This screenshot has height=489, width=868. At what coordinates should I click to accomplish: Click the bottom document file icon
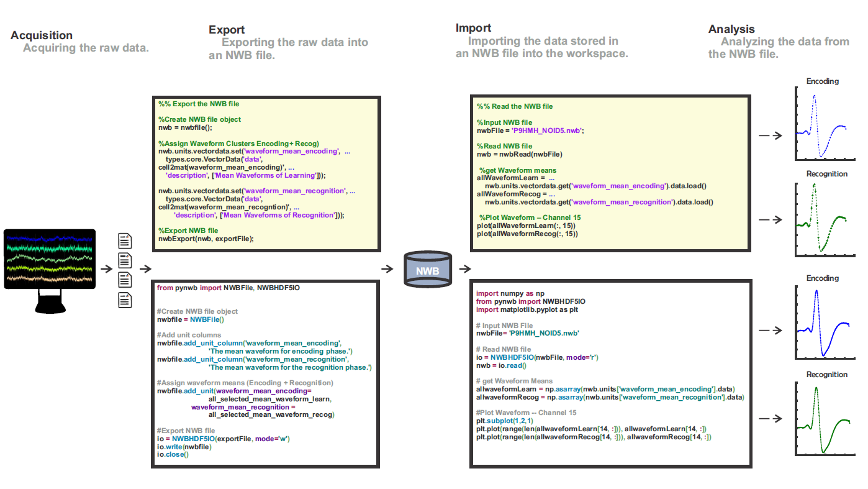pos(124,300)
